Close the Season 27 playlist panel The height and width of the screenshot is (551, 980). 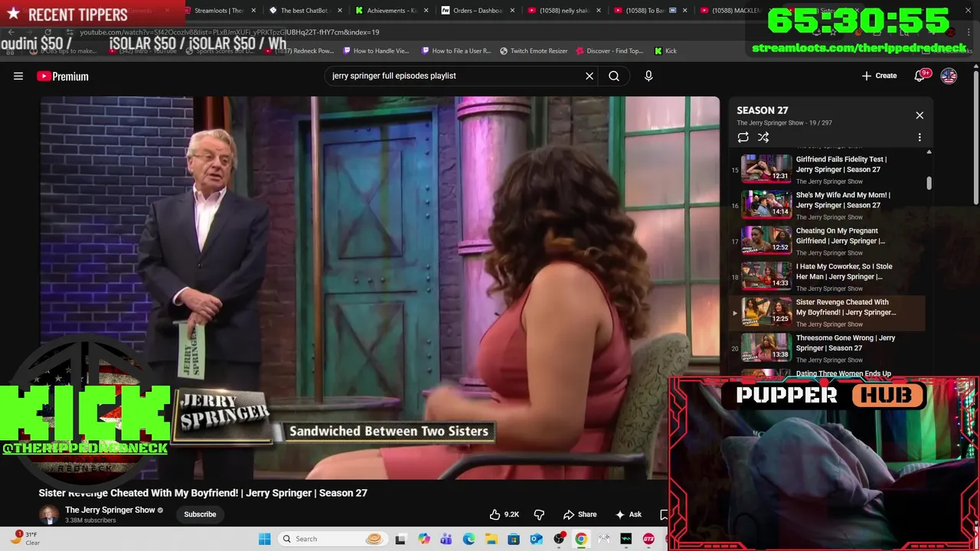point(920,116)
